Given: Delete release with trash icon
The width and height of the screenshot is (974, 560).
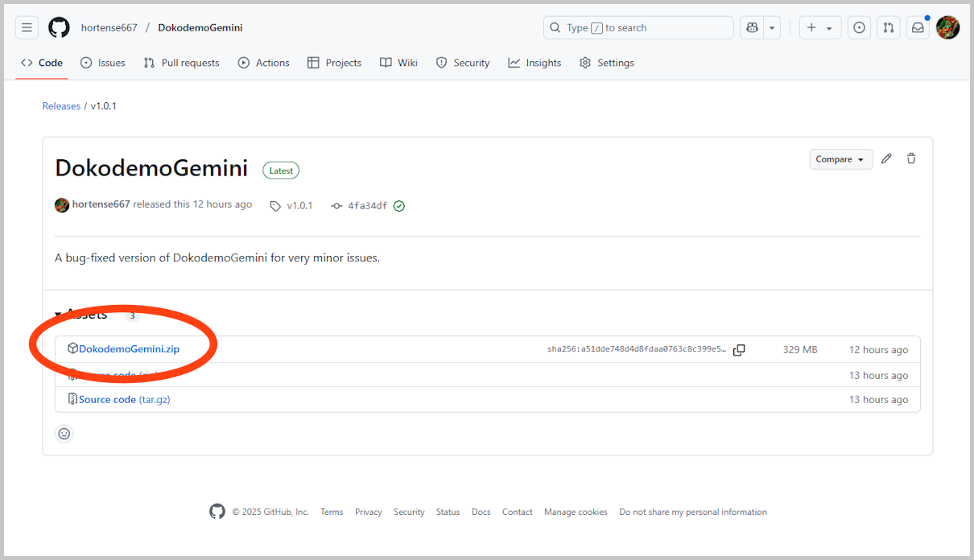Looking at the screenshot, I should pyautogui.click(x=911, y=159).
